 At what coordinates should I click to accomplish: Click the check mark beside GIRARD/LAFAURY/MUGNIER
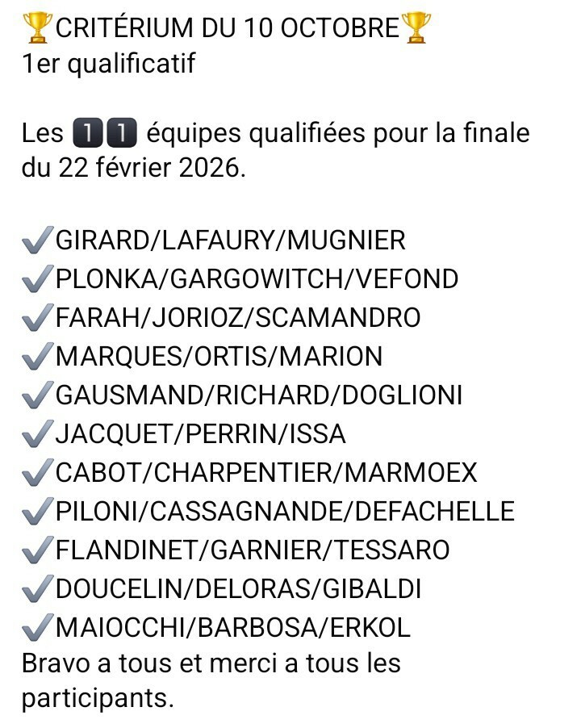tap(37, 241)
